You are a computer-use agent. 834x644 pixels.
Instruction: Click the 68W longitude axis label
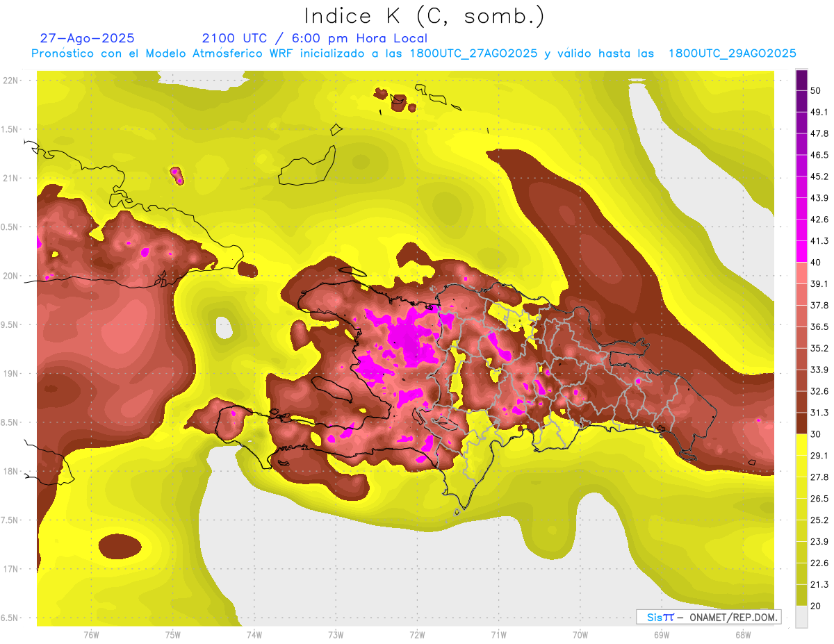coord(743,634)
